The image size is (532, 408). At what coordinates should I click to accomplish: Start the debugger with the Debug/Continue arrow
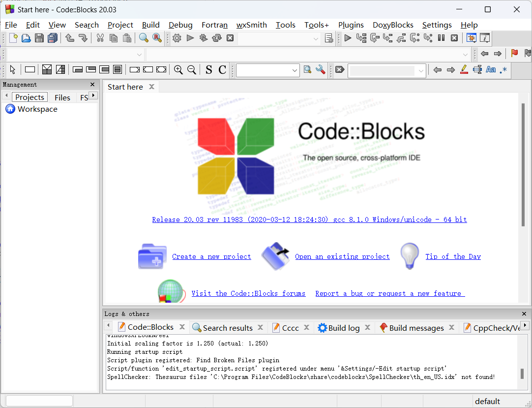click(348, 38)
